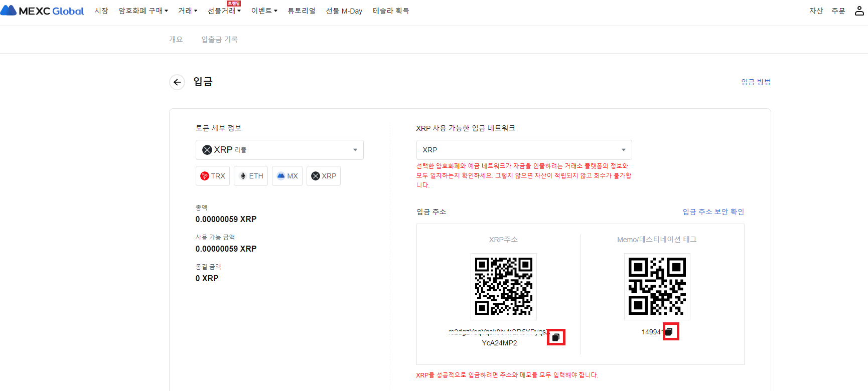
Task: Expand the 이벤트 menu
Action: (x=264, y=11)
